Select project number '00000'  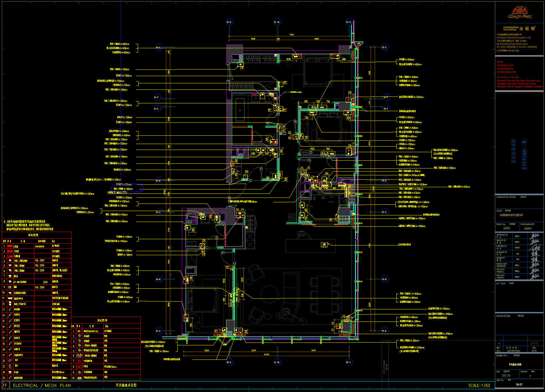pos(506,228)
